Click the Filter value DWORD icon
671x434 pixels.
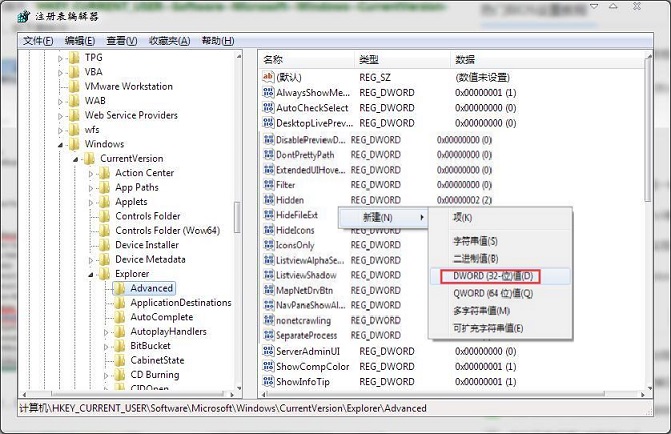[269, 185]
